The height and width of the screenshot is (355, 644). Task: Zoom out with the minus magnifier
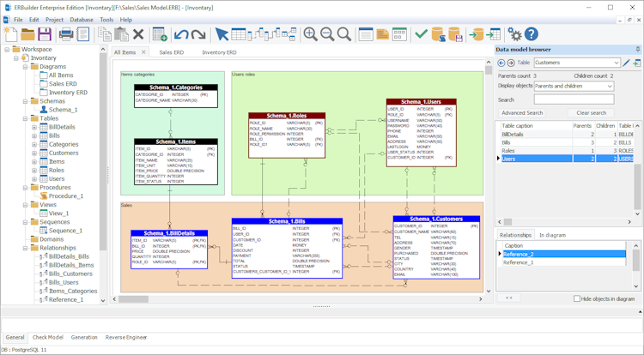[x=327, y=34]
